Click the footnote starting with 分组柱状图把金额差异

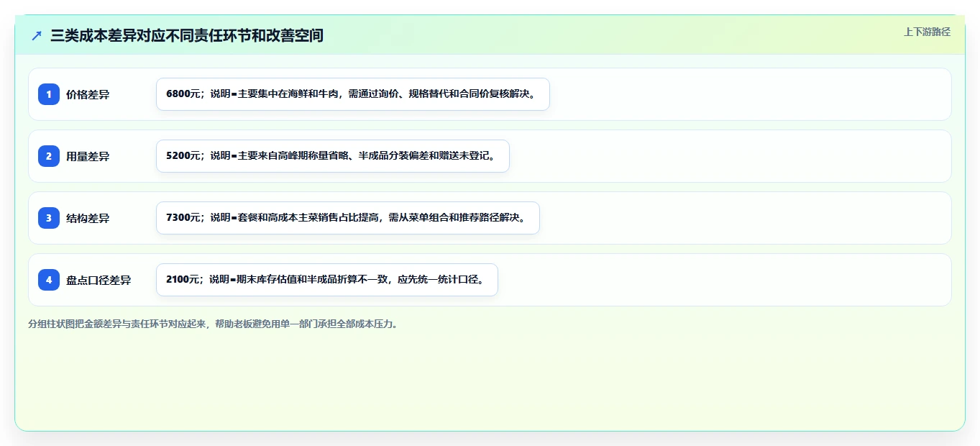coord(213,324)
